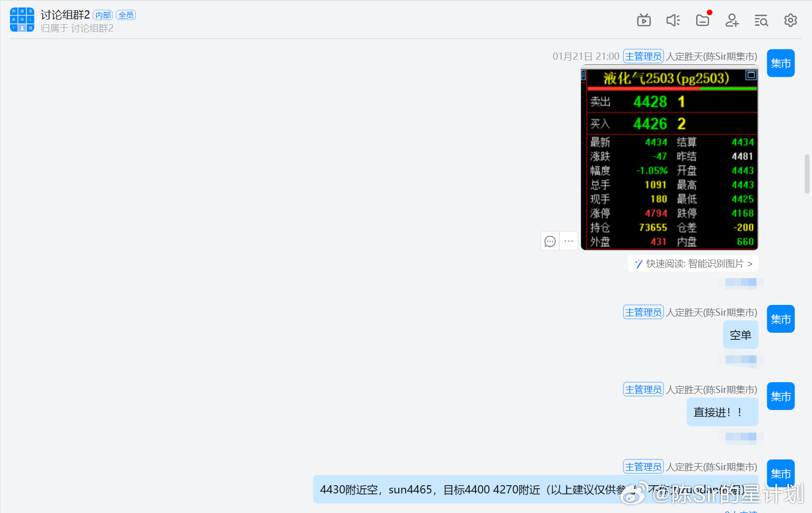This screenshot has height=513, width=812.
Task: Add a member with person-plus icon
Action: click(x=732, y=20)
